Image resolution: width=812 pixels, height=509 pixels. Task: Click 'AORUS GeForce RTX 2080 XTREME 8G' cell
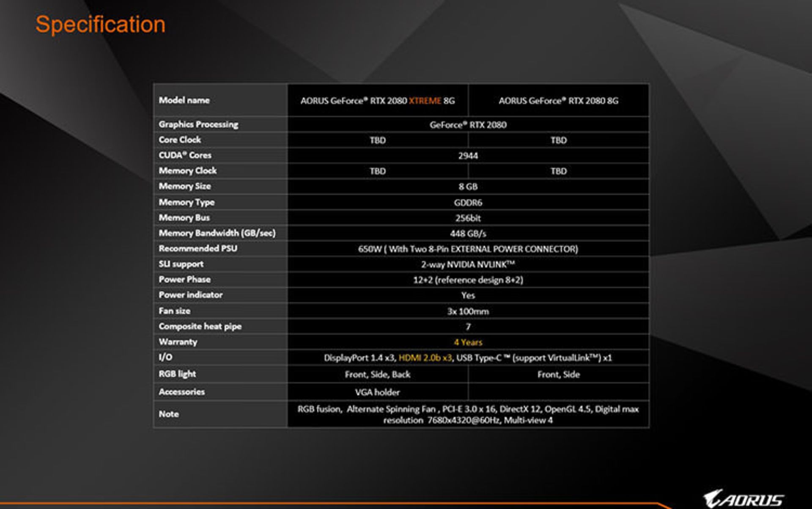378,101
